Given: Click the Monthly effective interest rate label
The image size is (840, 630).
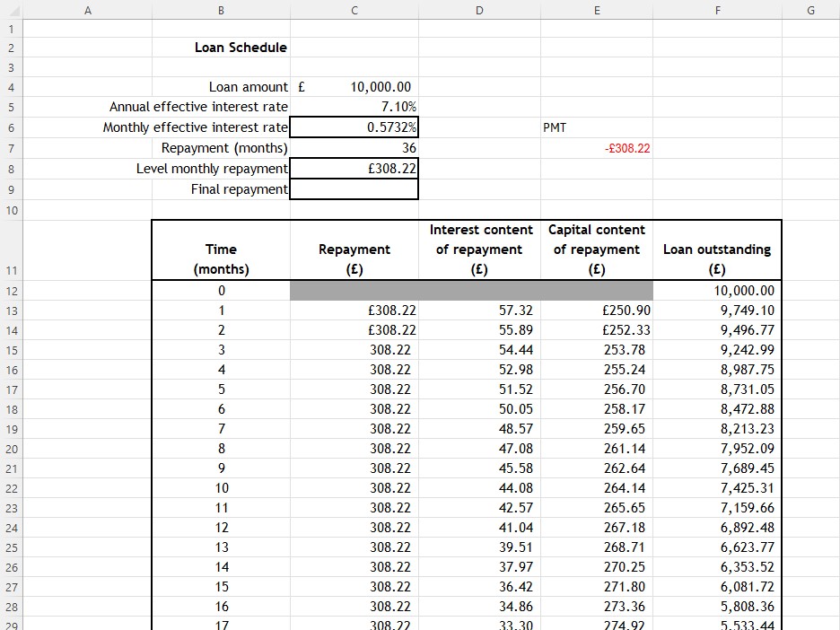Looking at the screenshot, I should tap(195, 127).
